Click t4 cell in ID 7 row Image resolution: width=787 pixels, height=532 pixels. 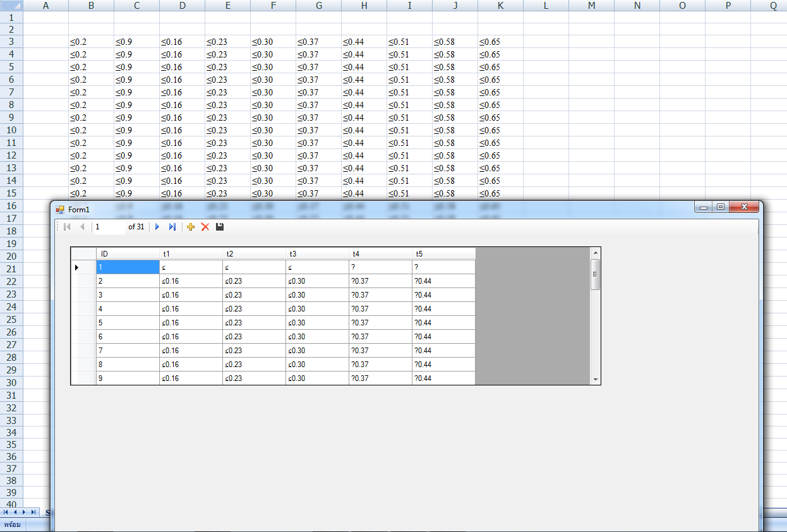[x=380, y=351]
